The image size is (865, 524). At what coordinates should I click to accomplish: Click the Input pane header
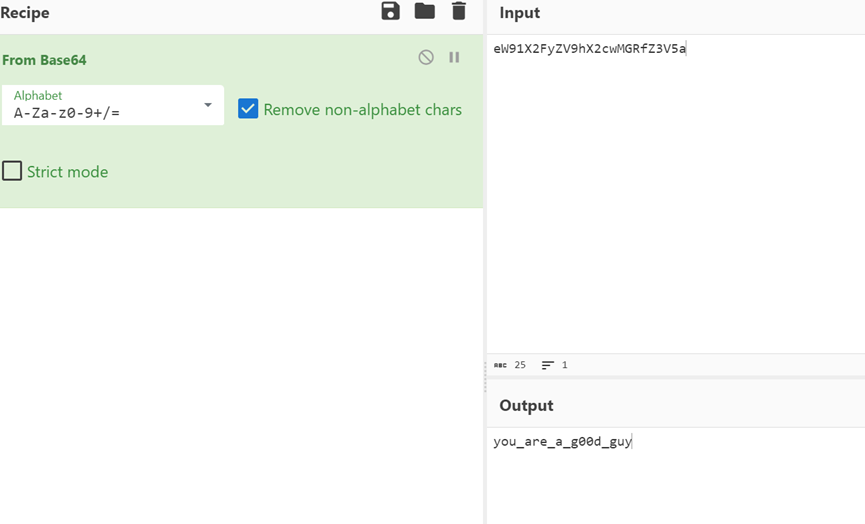pos(520,13)
